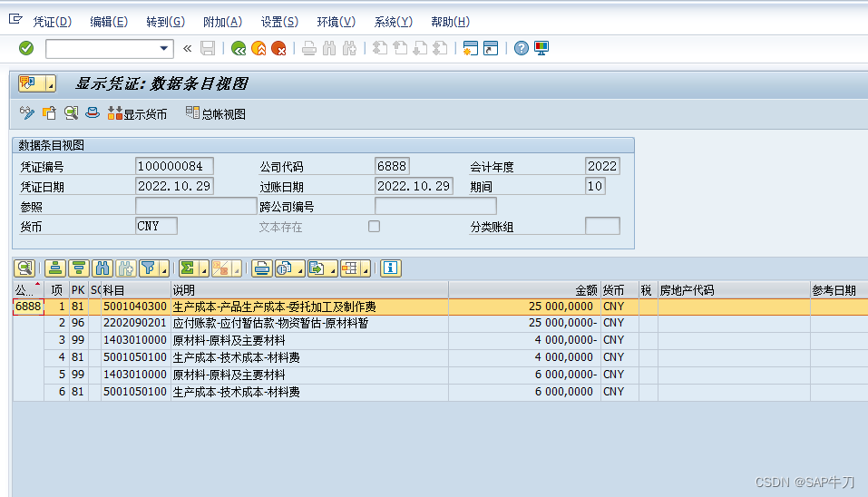Click the Services for Object button
Viewport: 868px width, 497px height.
[32, 83]
